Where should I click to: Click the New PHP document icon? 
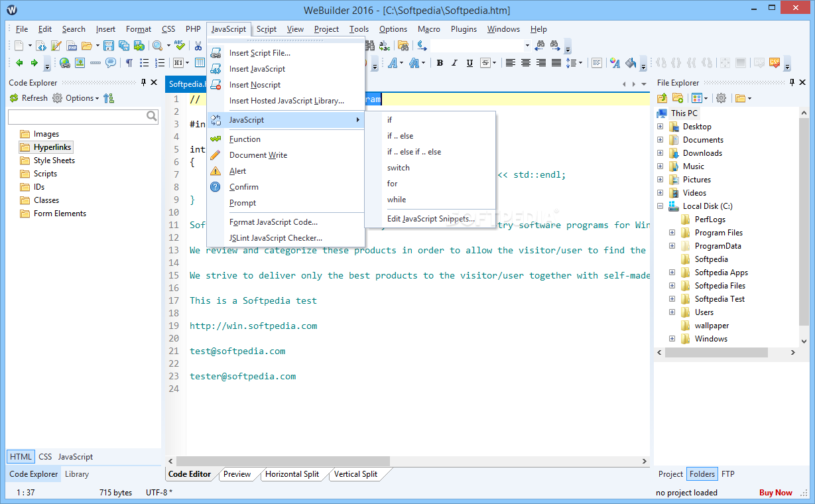72,46
